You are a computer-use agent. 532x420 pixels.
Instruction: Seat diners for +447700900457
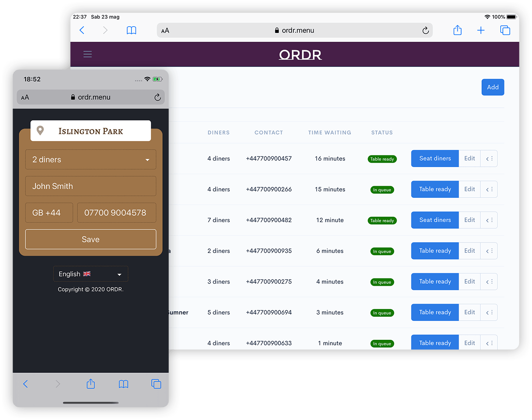435,159
